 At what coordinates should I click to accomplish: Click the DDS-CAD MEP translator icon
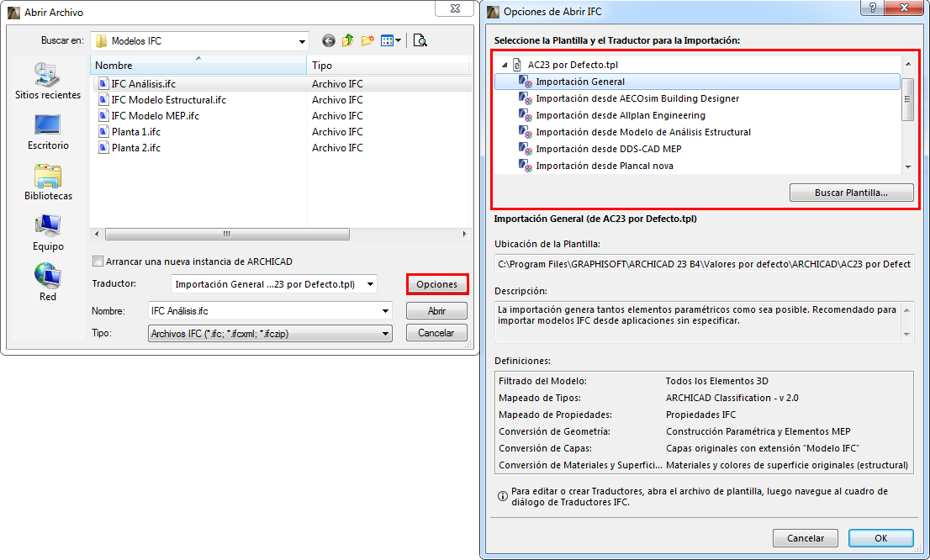coord(526,148)
